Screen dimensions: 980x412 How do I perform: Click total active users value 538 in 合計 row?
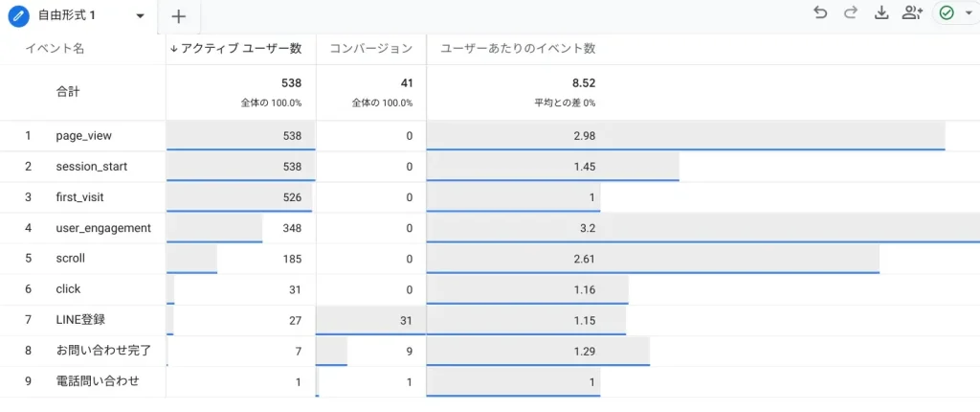tap(291, 83)
